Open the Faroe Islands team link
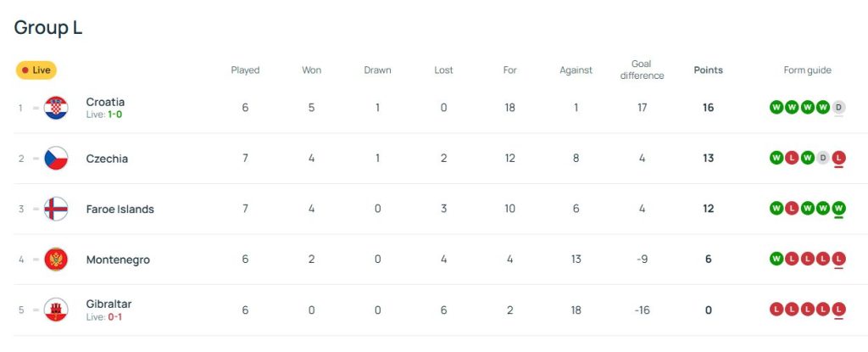The width and height of the screenshot is (868, 352). (x=120, y=209)
